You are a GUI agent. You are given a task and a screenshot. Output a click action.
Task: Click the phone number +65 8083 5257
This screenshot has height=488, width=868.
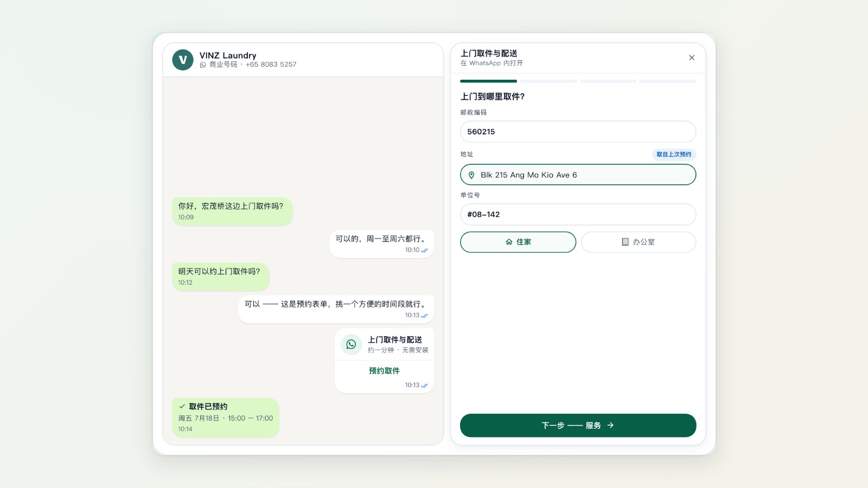(271, 65)
